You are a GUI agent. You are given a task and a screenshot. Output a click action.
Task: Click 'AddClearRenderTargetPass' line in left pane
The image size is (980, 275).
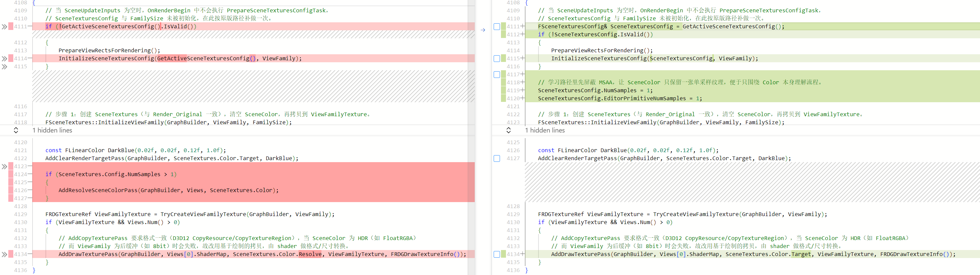pos(172,158)
